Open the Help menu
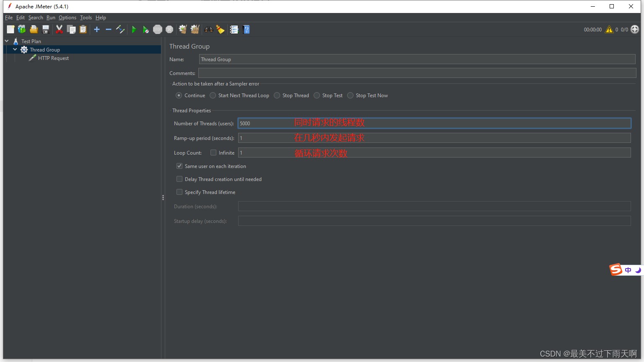This screenshot has height=362, width=644. 101,18
